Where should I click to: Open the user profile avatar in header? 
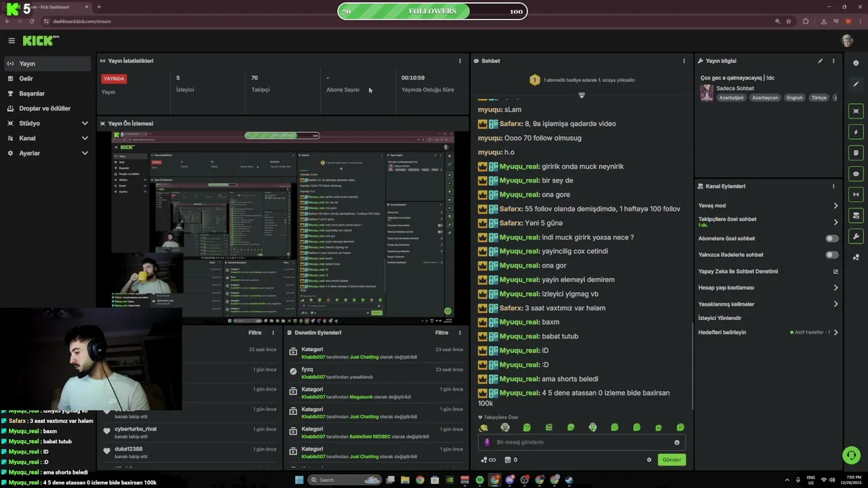pyautogui.click(x=847, y=41)
